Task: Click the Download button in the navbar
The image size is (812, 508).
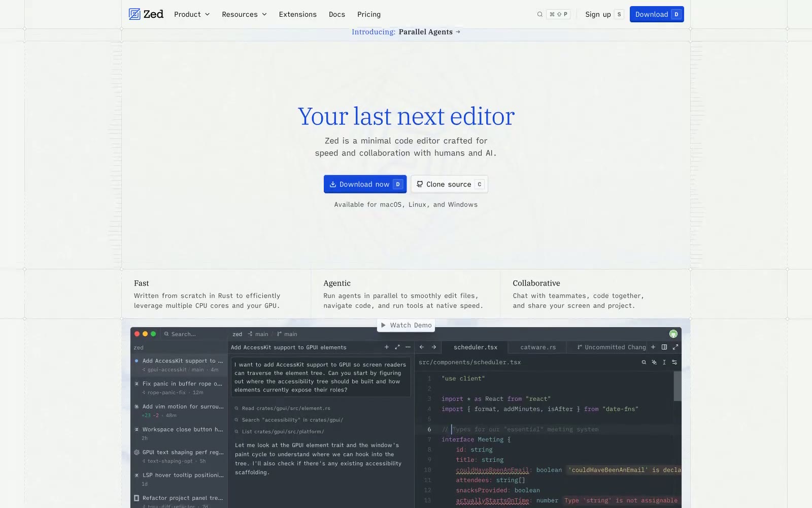Action: [x=657, y=14]
